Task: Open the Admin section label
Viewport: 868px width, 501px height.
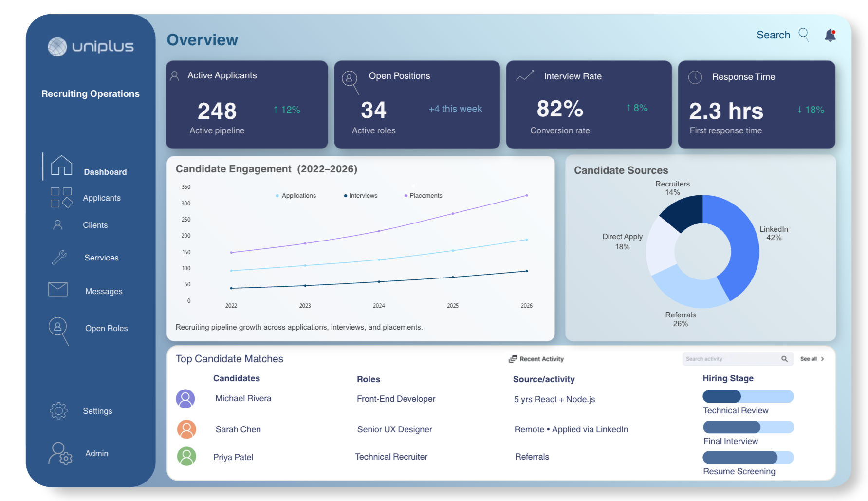Action: (x=97, y=453)
